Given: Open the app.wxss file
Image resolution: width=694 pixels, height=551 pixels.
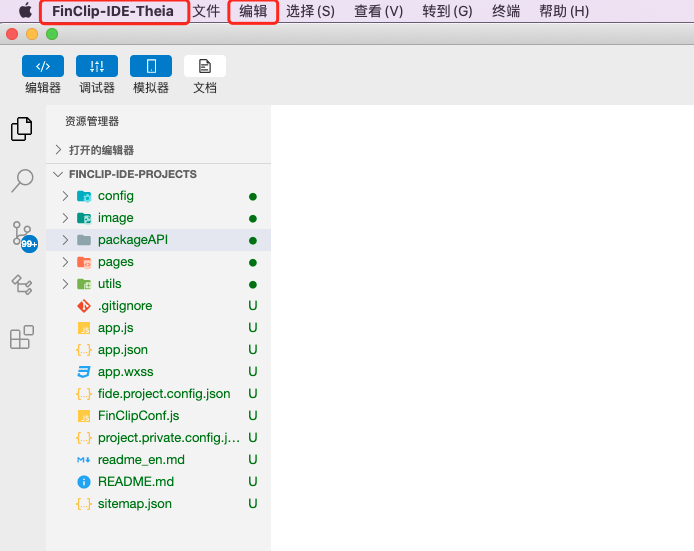Looking at the screenshot, I should 125,372.
